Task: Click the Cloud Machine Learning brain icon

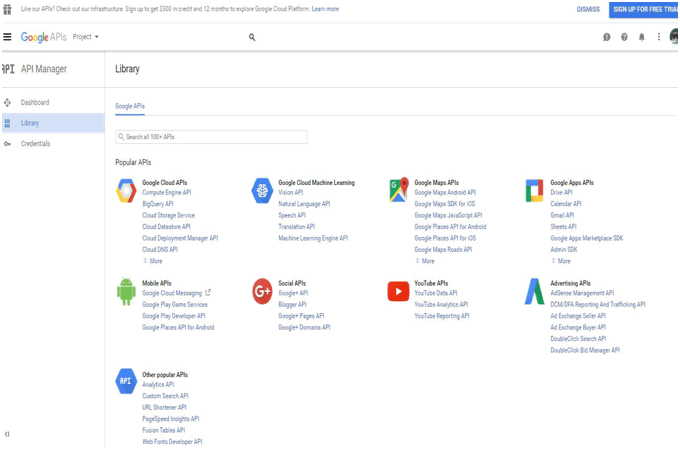Action: pos(262,191)
